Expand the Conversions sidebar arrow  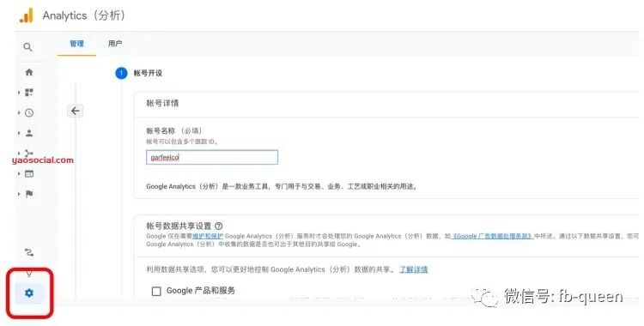click(19, 194)
